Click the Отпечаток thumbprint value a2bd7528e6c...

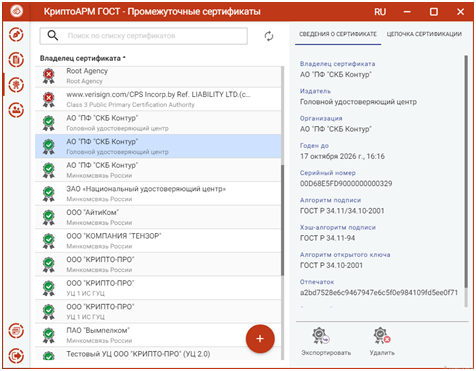tap(379, 293)
